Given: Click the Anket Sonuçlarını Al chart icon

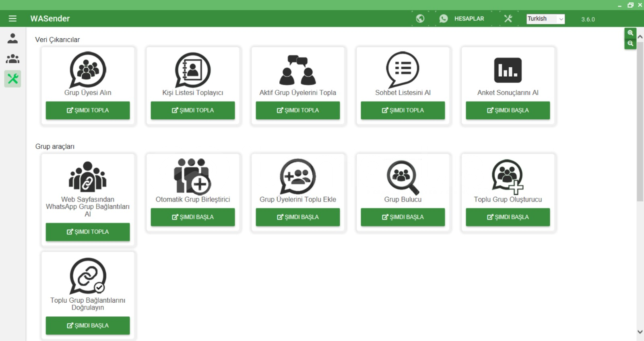Looking at the screenshot, I should point(508,70).
